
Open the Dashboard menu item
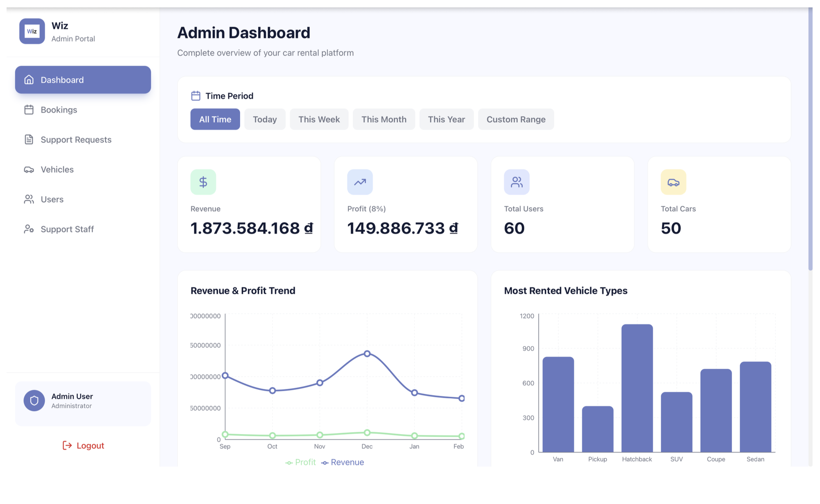click(83, 80)
